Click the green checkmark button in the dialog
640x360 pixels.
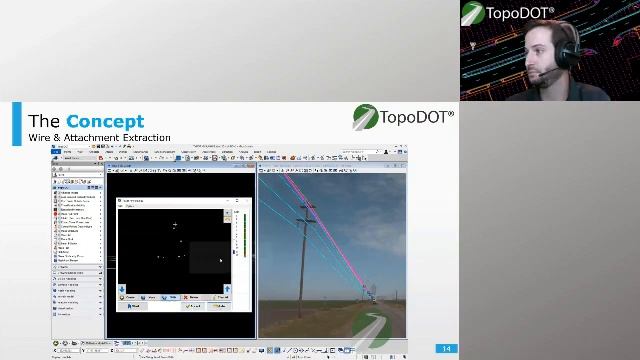[193, 306]
